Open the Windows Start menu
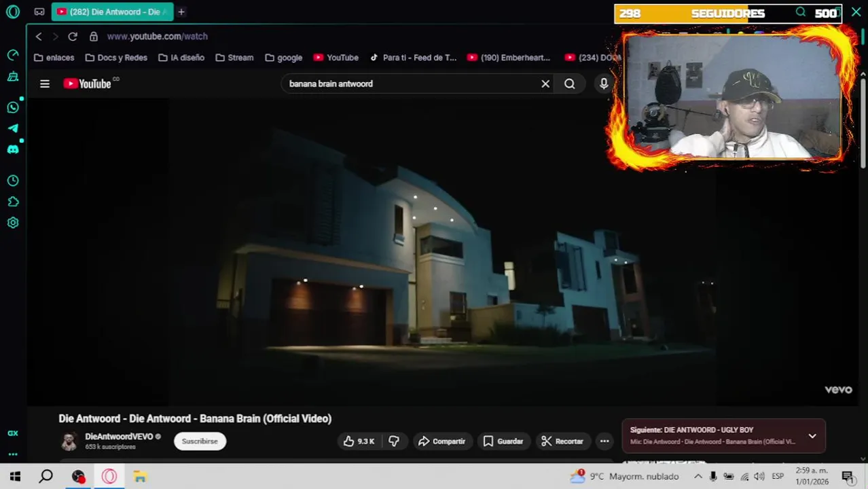This screenshot has width=868, height=489. pos(15,477)
